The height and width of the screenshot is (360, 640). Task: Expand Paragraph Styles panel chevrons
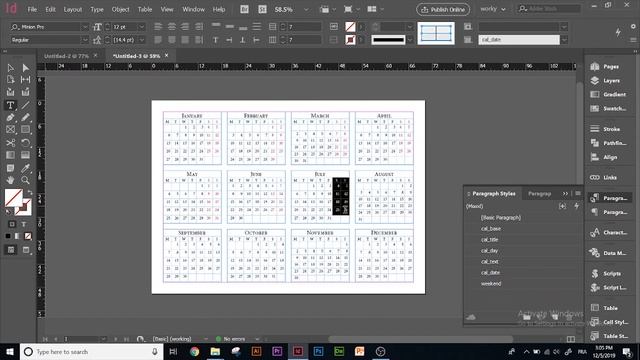[x=565, y=193]
